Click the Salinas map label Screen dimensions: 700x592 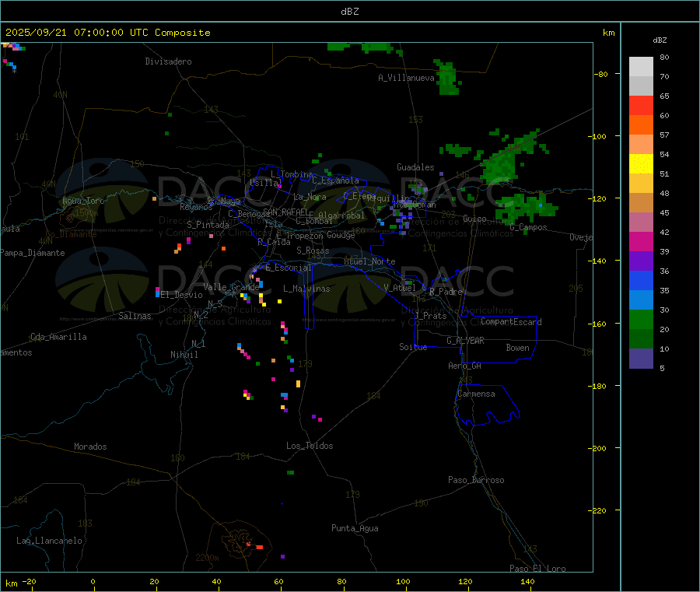[135, 316]
